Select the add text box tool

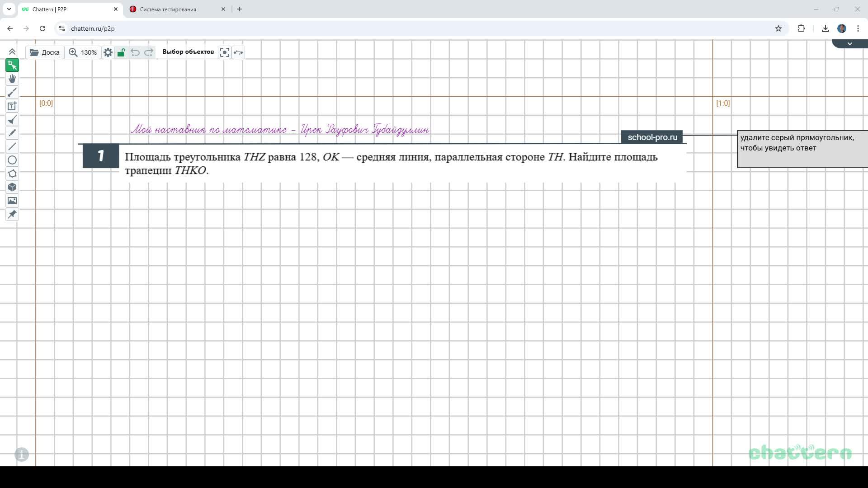click(12, 106)
